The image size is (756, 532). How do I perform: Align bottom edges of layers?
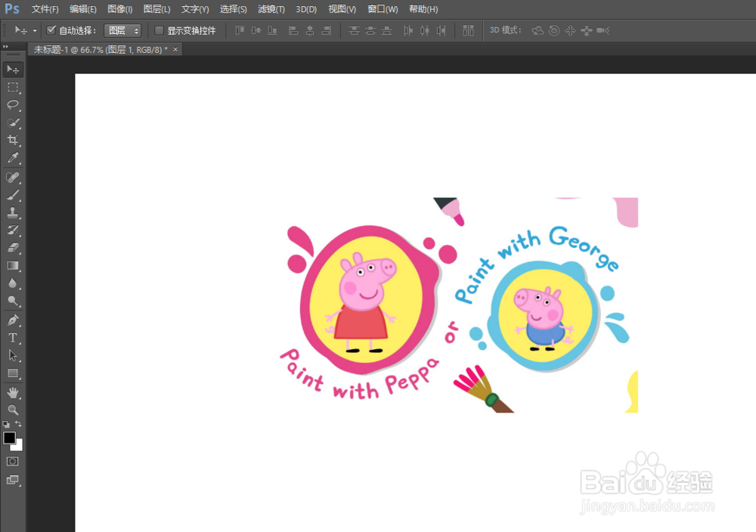point(272,31)
